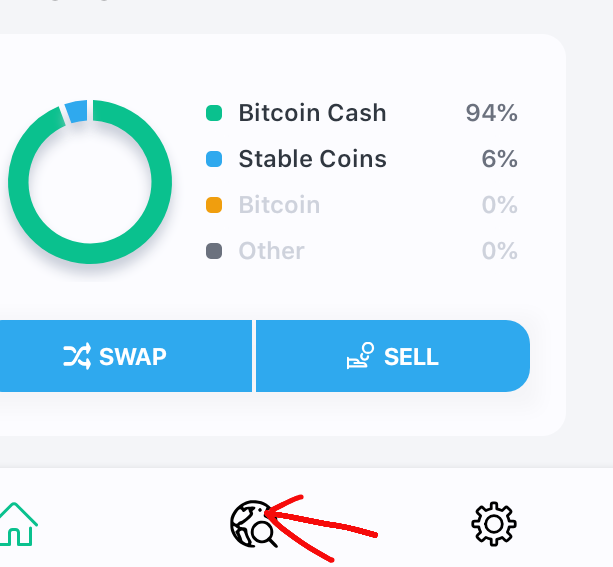This screenshot has height=567, width=613.
Task: Click the center of the donut chart
Action: tap(90, 182)
